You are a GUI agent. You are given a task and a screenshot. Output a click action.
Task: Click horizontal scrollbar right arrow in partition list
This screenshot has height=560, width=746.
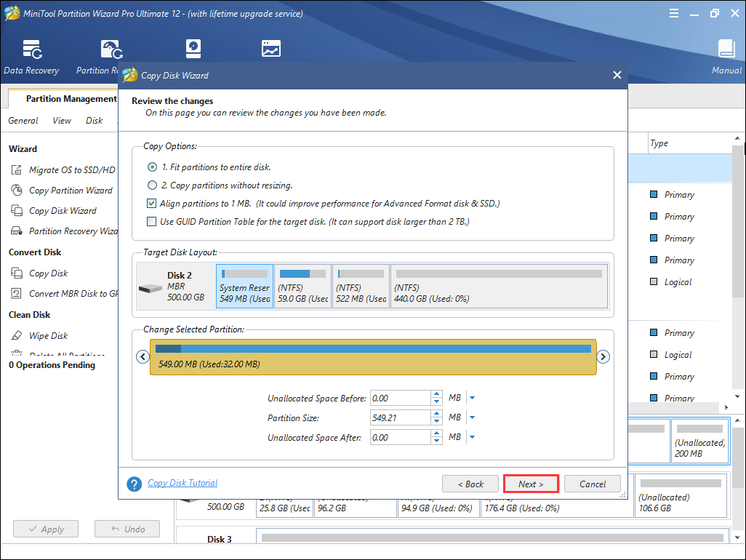coord(726,407)
